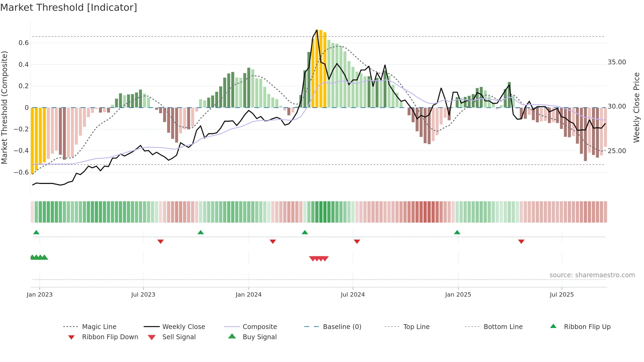Click the Market Threshold (Composite) axis title
Viewport: 644px width, 362px height.
click(4, 108)
